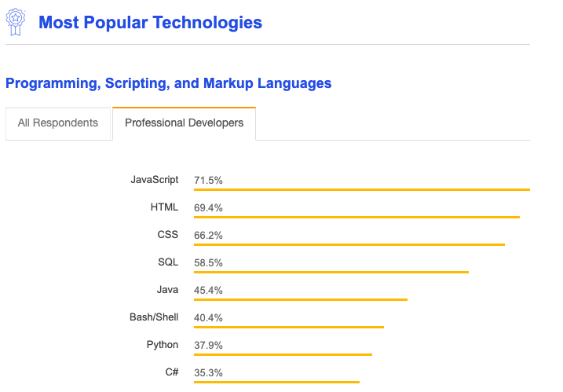The height and width of the screenshot is (392, 563).
Task: Click the Python 37.9% bar
Action: point(283,354)
